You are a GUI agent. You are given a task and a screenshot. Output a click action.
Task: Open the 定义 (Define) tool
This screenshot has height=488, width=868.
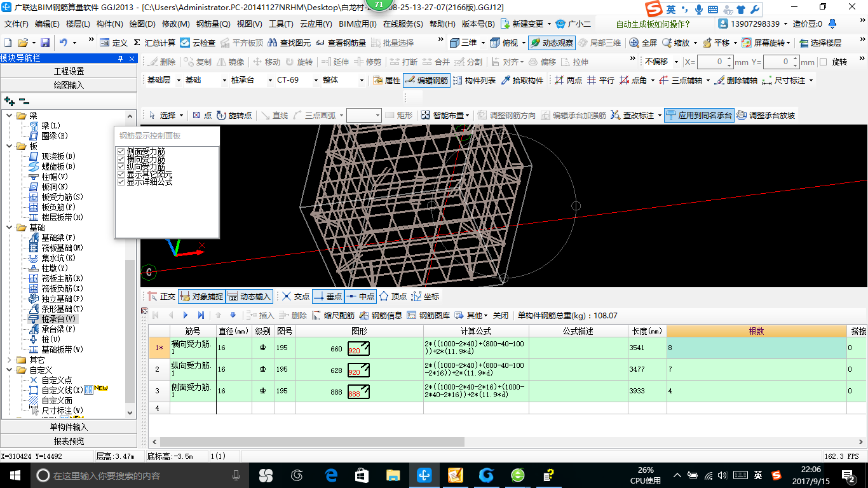click(113, 43)
